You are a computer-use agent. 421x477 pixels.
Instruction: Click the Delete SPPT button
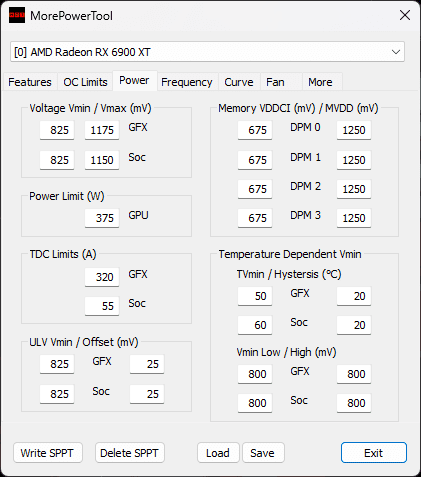[130, 453]
